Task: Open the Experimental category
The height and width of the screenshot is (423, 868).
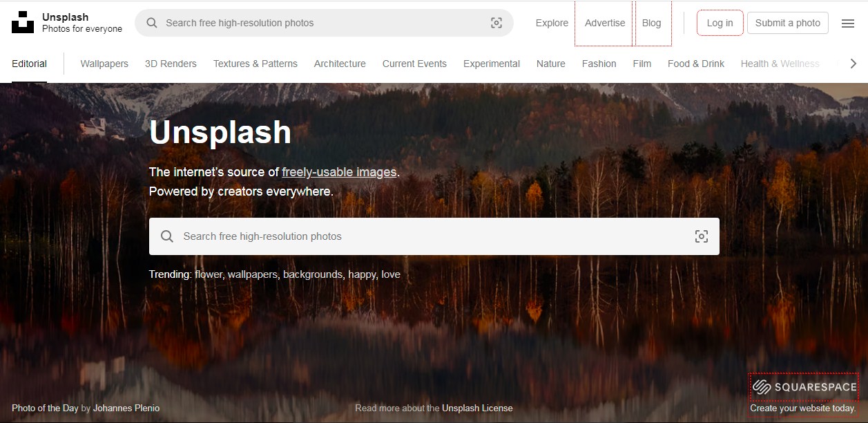Action: pos(492,64)
